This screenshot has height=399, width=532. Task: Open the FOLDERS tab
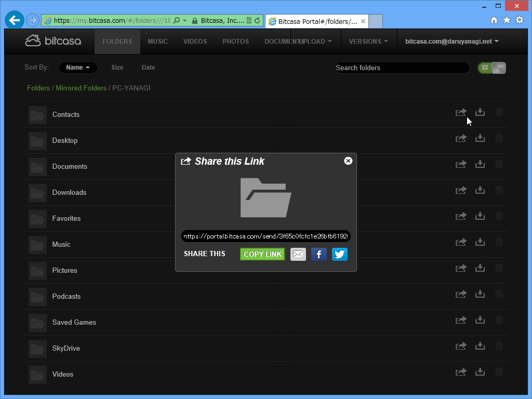pyautogui.click(x=117, y=42)
